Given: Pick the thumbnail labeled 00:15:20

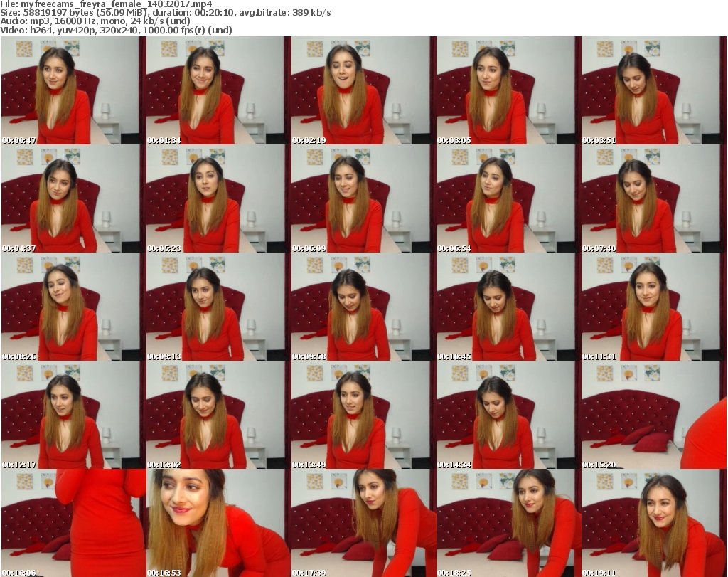Looking at the screenshot, I should [654, 415].
